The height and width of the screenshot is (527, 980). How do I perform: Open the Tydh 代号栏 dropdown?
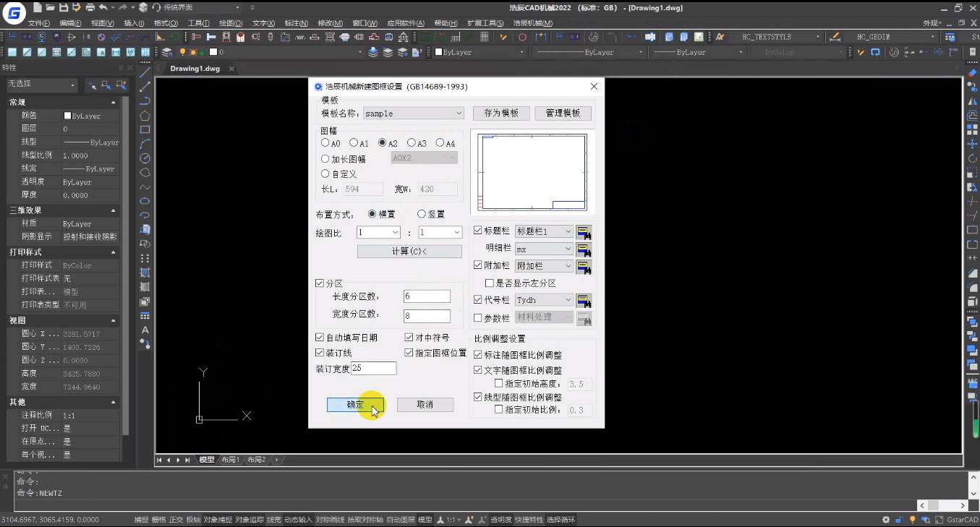pyautogui.click(x=544, y=300)
